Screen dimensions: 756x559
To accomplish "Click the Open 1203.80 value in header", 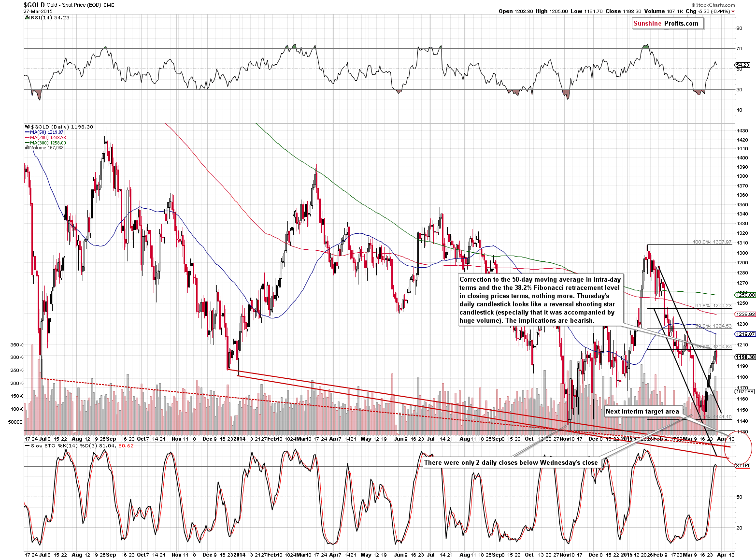I will click(x=516, y=11).
